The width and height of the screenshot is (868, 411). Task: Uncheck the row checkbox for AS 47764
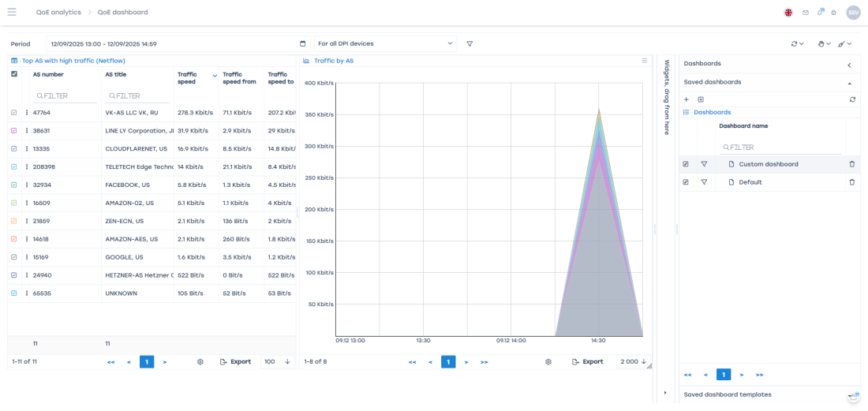tap(14, 113)
